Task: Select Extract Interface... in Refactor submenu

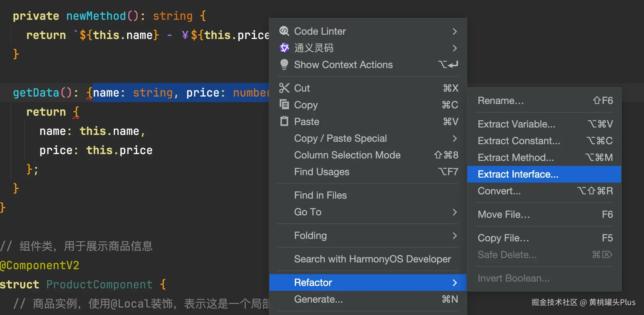Action: [x=518, y=174]
